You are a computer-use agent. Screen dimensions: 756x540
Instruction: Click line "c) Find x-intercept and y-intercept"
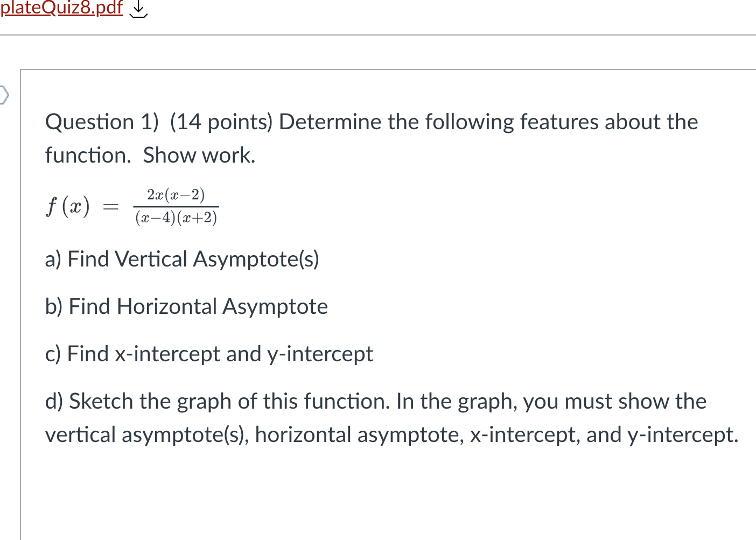point(209,354)
